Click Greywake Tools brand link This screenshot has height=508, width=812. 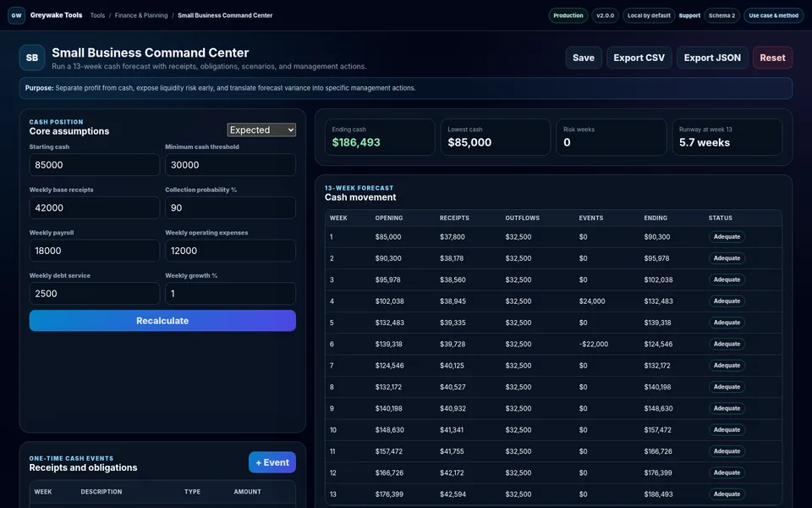click(57, 15)
